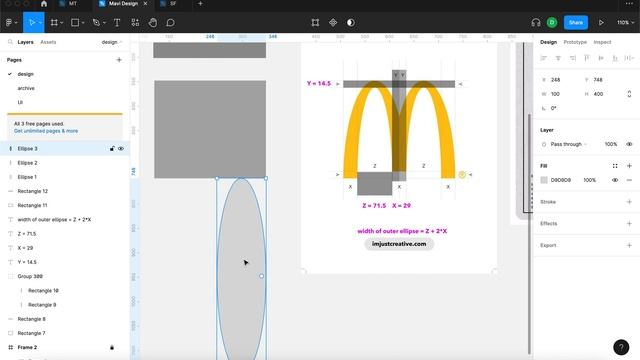Click the Create component icon
This screenshot has width=640, height=360.
pyautogui.click(x=333, y=23)
